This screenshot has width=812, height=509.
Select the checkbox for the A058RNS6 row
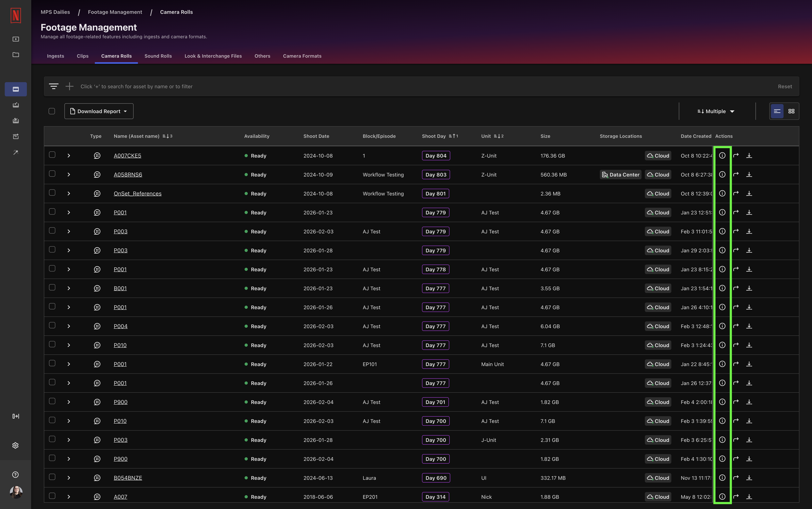coord(52,173)
